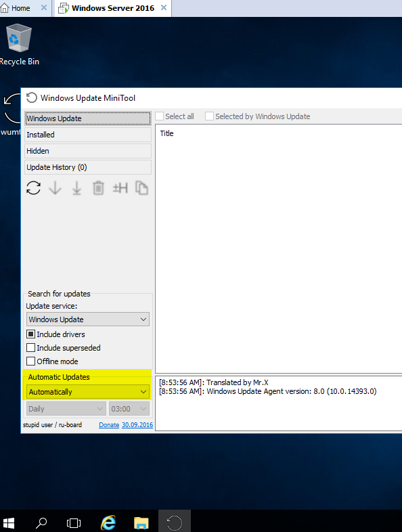The width and height of the screenshot is (402, 532).
Task: Open File Explorer from the taskbar
Action: click(141, 523)
